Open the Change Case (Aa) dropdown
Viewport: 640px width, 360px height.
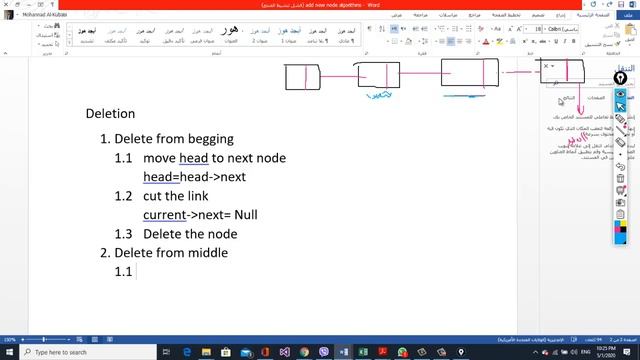coord(496,29)
